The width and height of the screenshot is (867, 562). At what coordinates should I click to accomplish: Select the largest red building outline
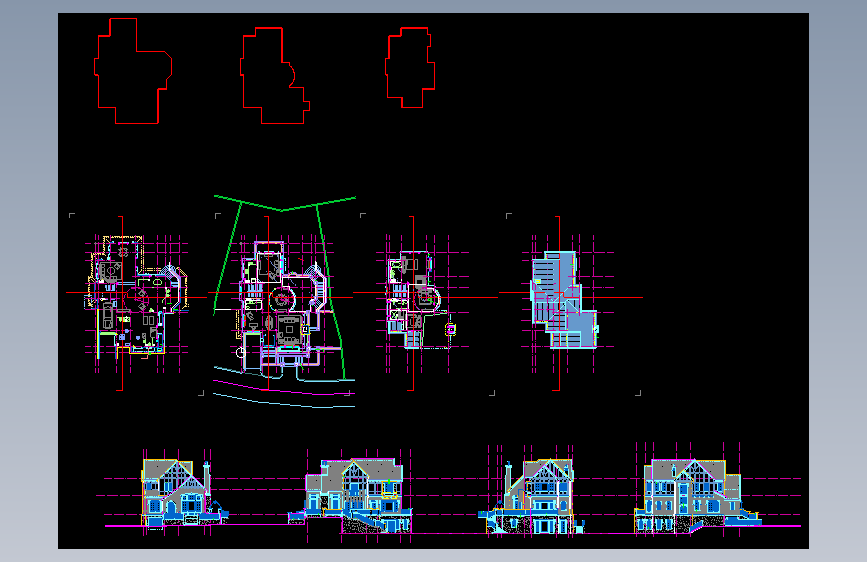tap(133, 71)
